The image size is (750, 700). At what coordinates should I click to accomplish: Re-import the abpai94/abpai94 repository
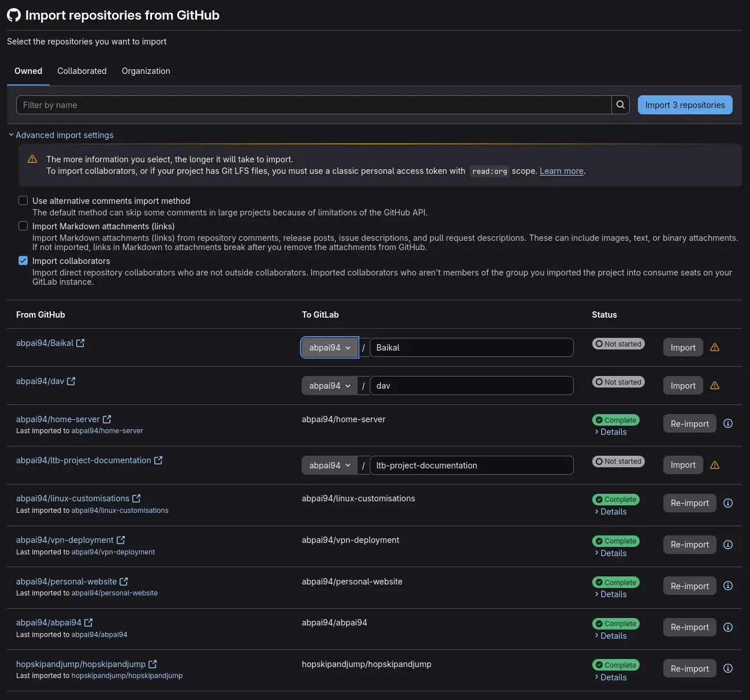(x=689, y=627)
